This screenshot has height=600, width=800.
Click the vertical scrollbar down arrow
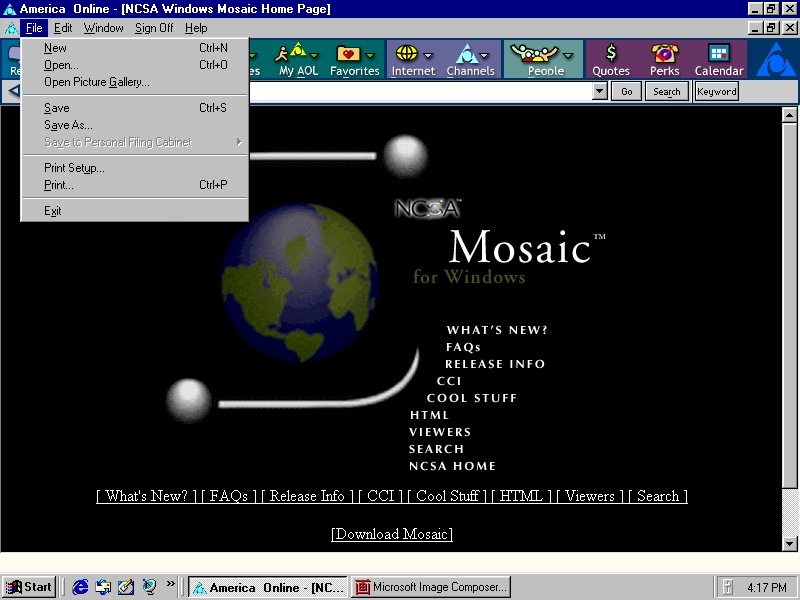[x=789, y=543]
